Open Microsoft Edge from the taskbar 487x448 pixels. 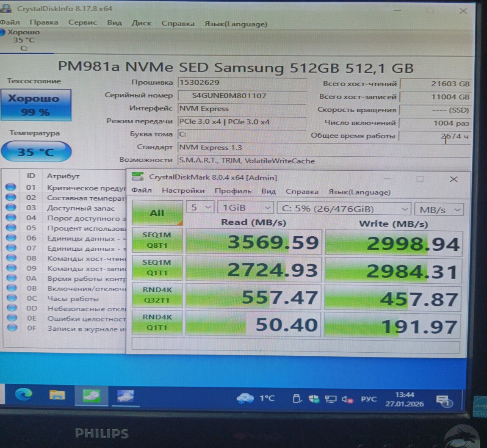tap(24, 395)
